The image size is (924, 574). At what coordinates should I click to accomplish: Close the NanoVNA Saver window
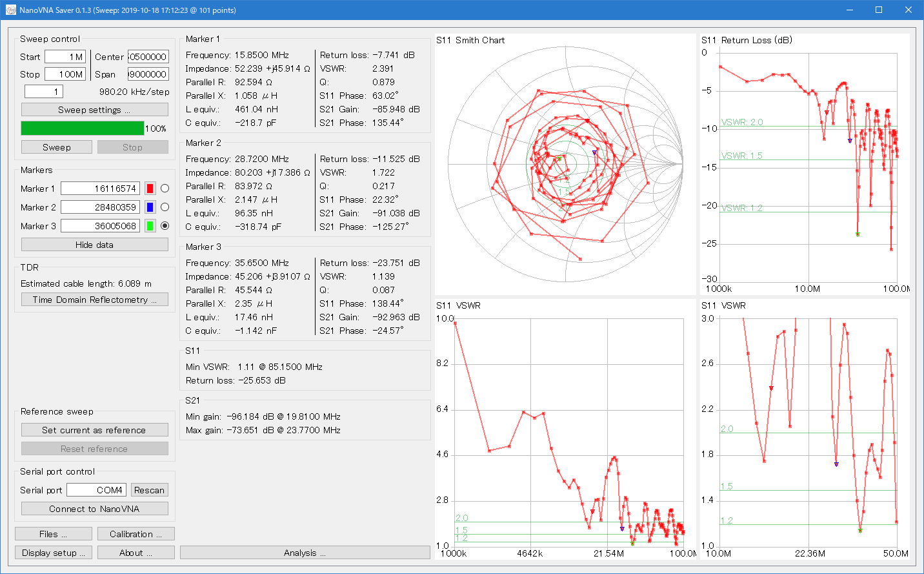(x=909, y=10)
